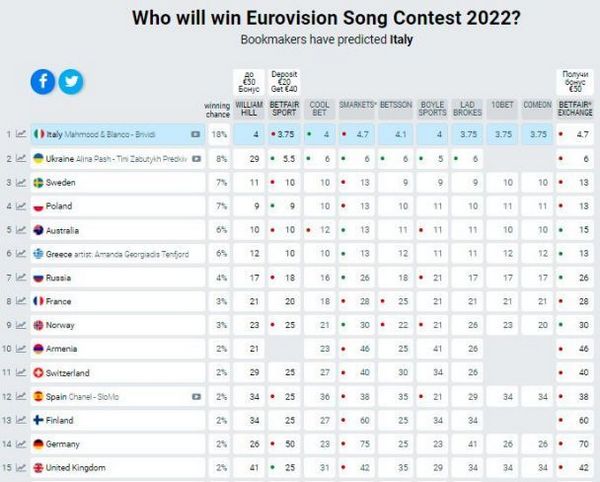Click the chart icon beside Germany

click(x=20, y=444)
